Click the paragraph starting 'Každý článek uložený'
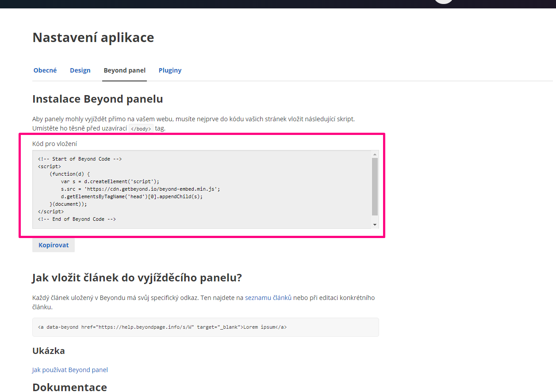This screenshot has height=392, width=556. 203,302
